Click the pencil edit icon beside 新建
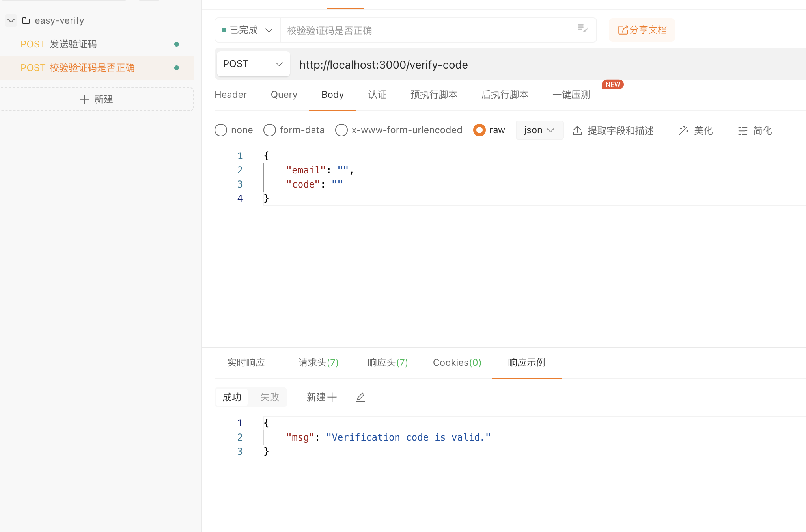Image resolution: width=806 pixels, height=532 pixels. pos(360,397)
